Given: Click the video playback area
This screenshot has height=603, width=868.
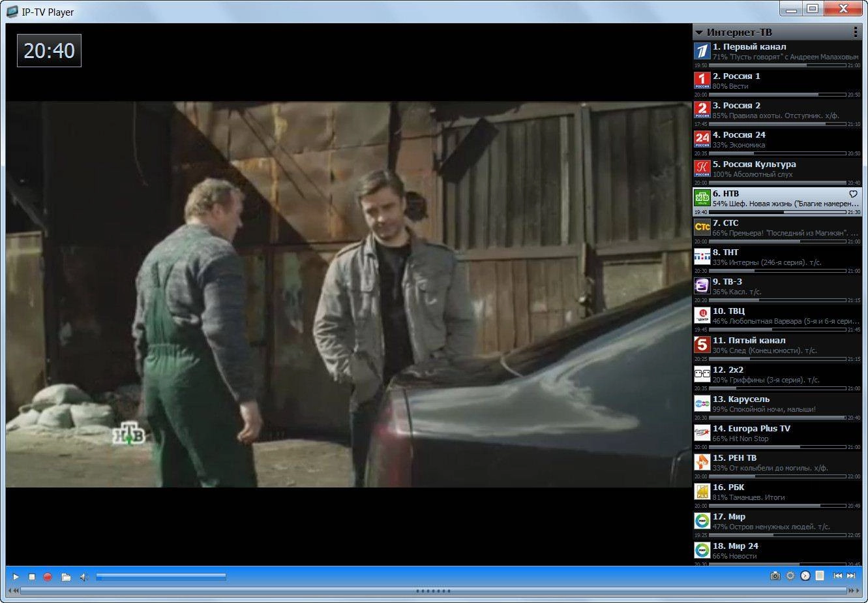Looking at the screenshot, I should click(349, 294).
